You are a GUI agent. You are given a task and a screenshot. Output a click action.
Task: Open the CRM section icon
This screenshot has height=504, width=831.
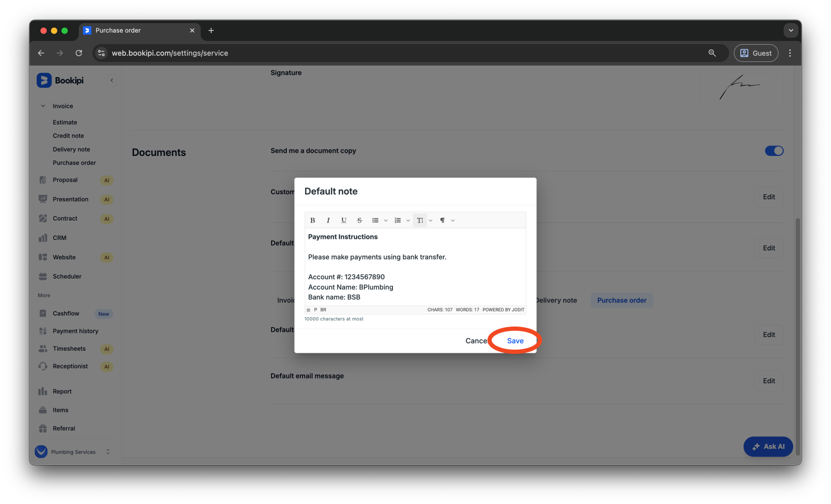tap(43, 238)
